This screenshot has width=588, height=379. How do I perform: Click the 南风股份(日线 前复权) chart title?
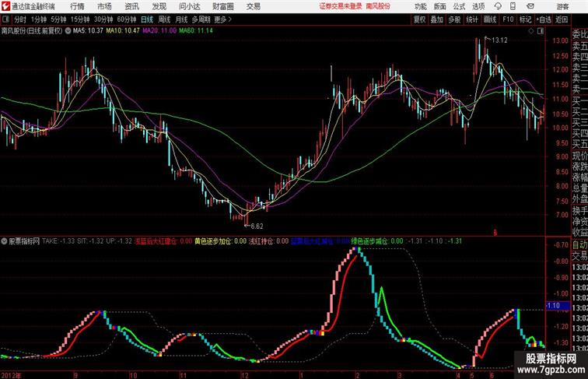point(32,31)
